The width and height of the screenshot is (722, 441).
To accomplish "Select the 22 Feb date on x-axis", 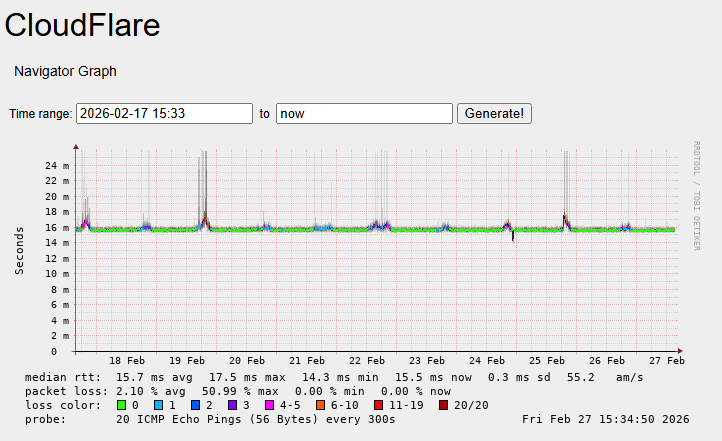I will [367, 360].
